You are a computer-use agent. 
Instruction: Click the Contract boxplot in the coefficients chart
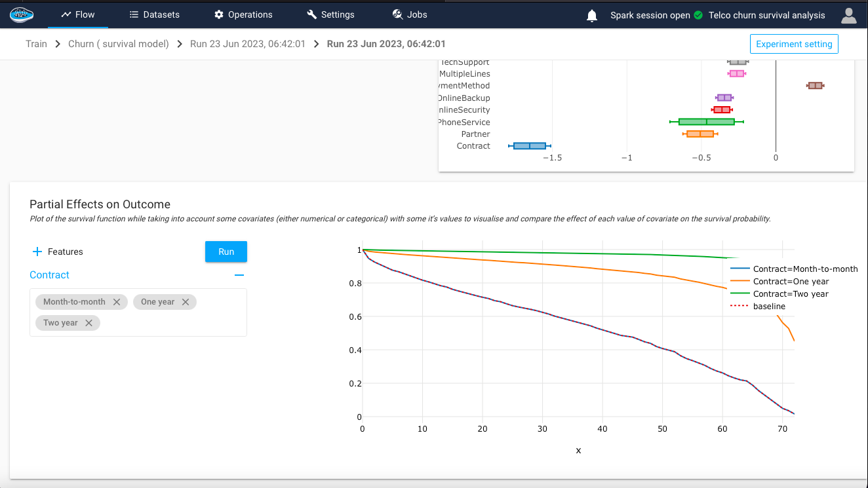(528, 145)
